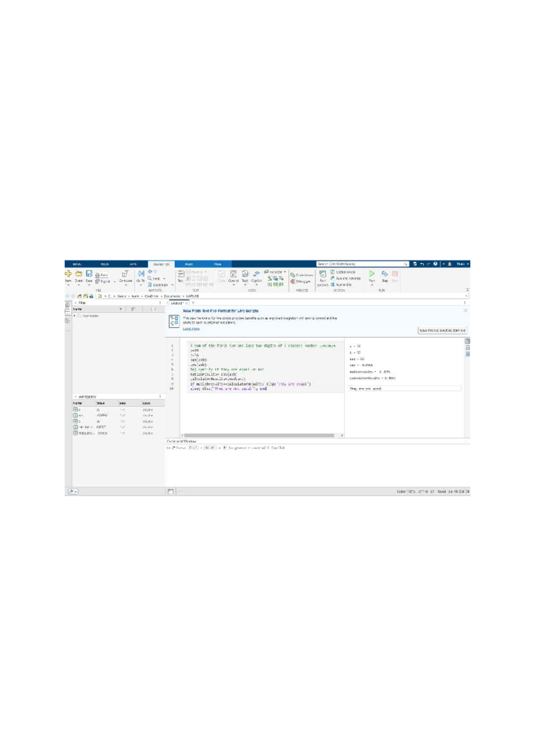Click the green Run play icon
Image resolution: width=535 pixels, height=756 pixels.
point(371,274)
